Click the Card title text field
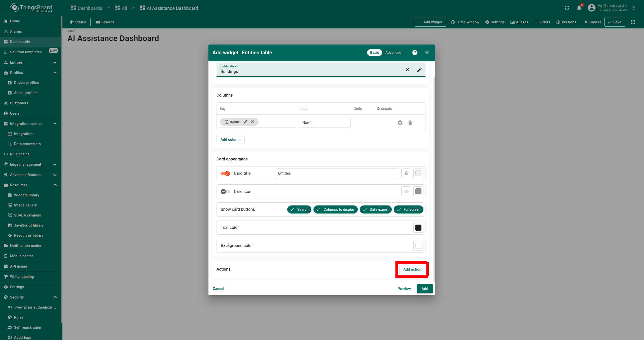The height and width of the screenshot is (340, 644). 337,173
